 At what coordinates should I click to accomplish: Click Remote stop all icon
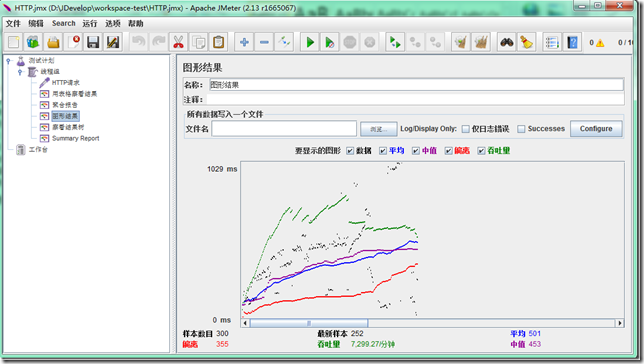(x=416, y=42)
